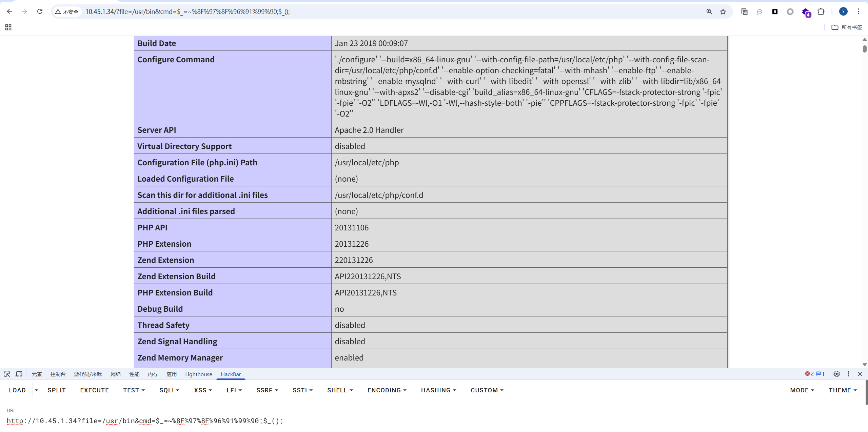Switch to the 控制台 console tab
868x432 pixels.
pos(58,374)
